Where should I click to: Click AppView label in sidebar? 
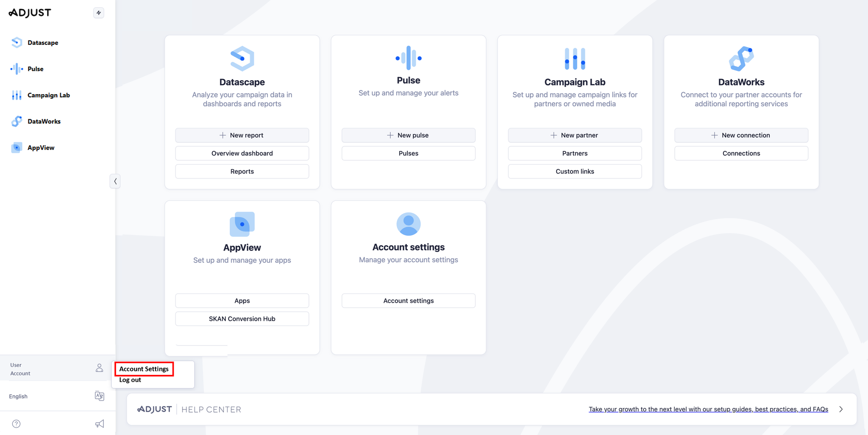(x=41, y=148)
